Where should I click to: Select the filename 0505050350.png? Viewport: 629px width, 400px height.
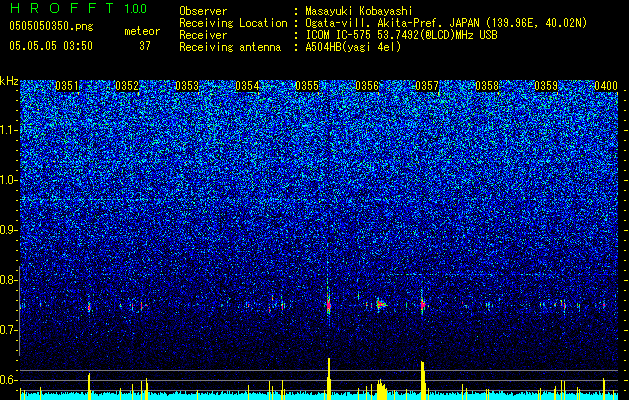pos(51,26)
